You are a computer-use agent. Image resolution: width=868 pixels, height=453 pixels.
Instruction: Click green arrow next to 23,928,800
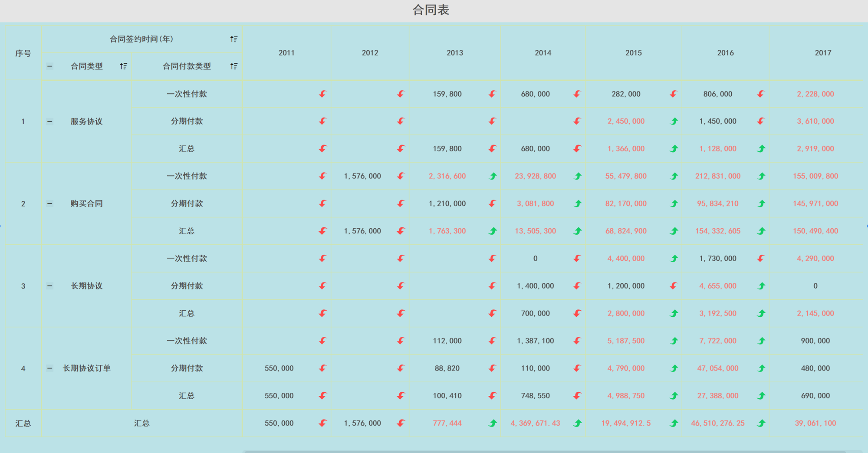click(x=578, y=176)
